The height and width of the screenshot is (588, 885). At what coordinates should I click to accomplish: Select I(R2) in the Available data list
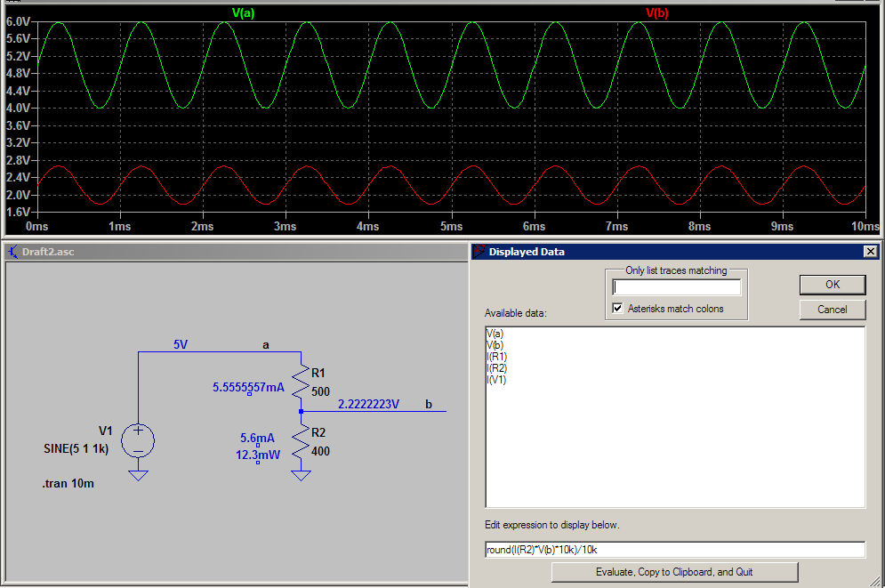pyautogui.click(x=497, y=367)
